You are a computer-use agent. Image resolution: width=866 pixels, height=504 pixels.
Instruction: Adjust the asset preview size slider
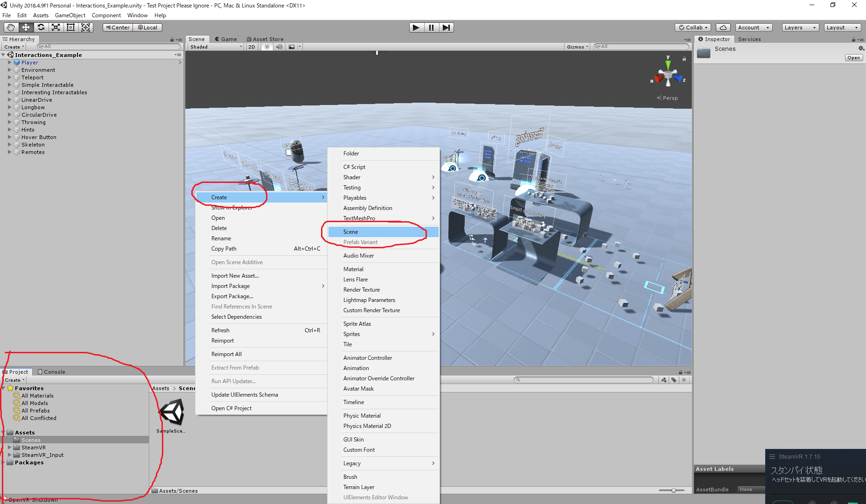(673, 490)
